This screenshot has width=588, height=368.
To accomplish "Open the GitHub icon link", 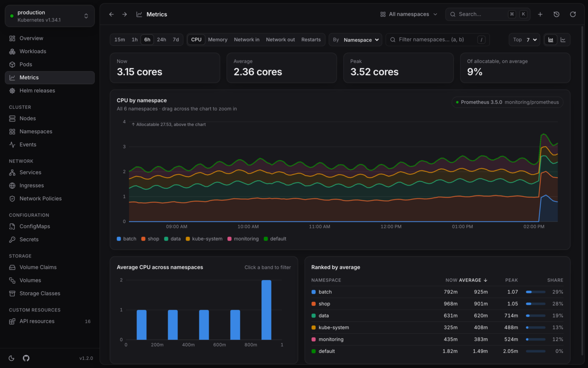I will [26, 358].
